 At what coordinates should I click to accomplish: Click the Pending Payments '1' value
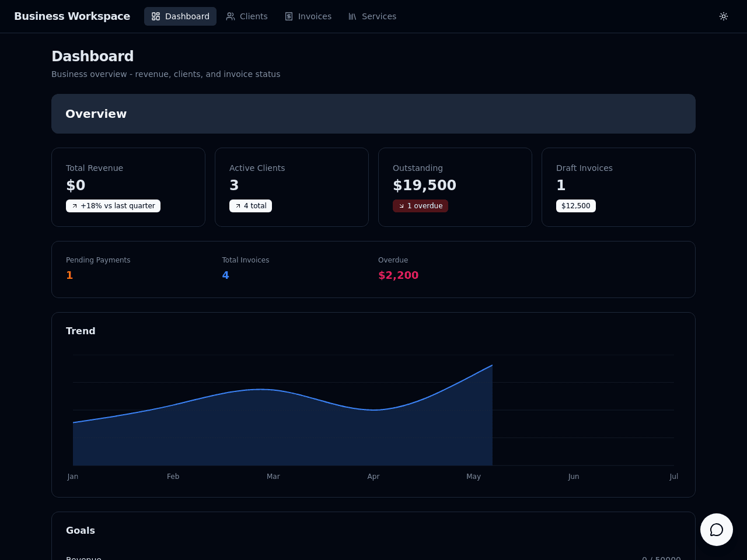tap(69, 275)
